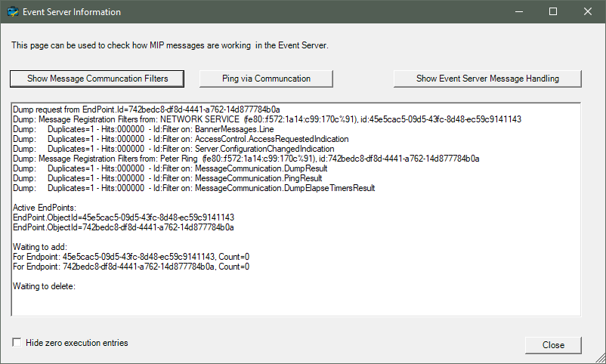Maximize the Event Server Information window
Screen dimensions: 606x364
pyautogui.click(x=553, y=11)
